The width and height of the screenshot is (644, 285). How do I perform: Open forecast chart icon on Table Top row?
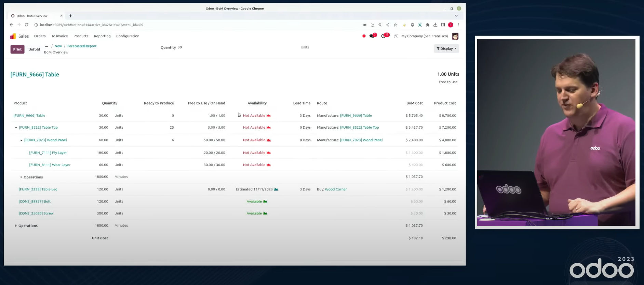(269, 128)
